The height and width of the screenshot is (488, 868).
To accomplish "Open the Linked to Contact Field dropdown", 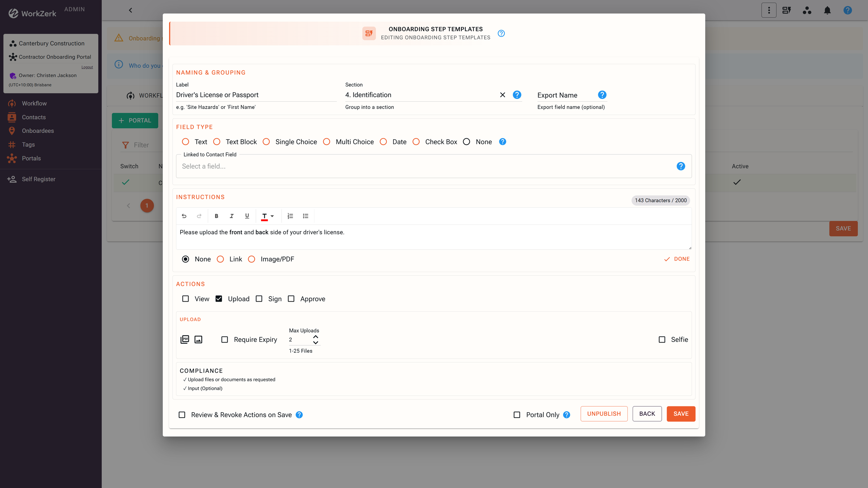I will coord(425,166).
